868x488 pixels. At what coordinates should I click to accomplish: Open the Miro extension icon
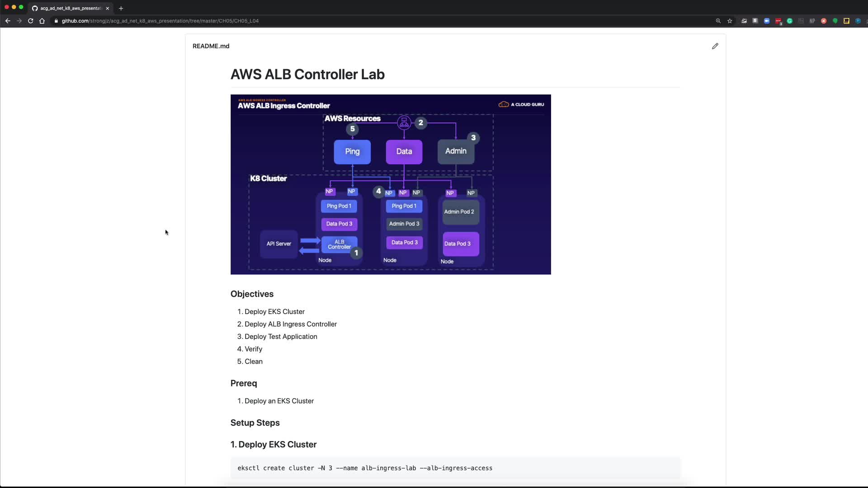pos(846,21)
